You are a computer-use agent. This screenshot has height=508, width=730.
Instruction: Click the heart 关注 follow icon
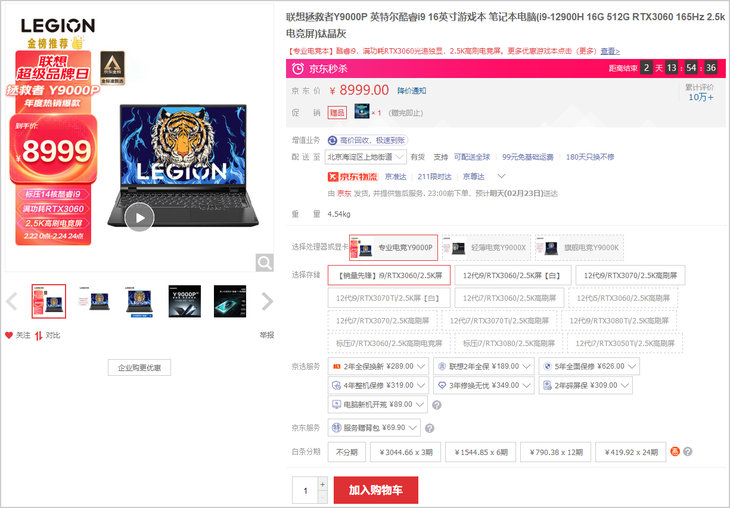tap(9, 335)
